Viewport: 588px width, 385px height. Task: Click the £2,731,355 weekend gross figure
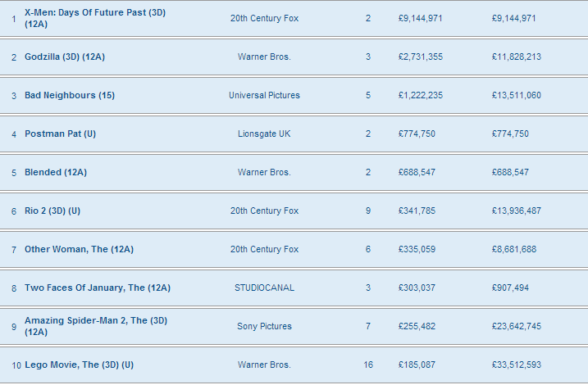[x=421, y=57]
